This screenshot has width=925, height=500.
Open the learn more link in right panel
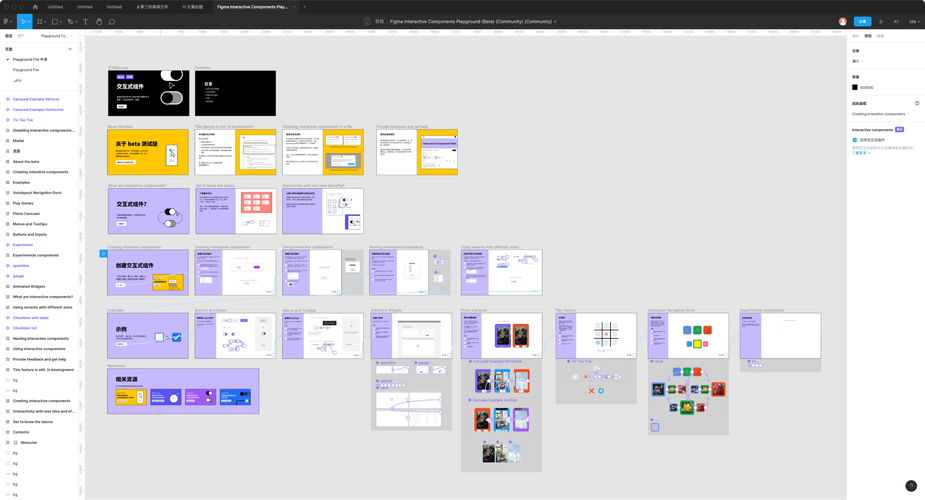coord(860,153)
